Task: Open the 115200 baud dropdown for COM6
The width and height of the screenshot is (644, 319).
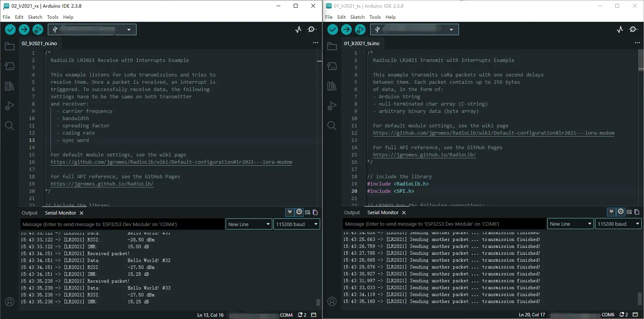Action: coord(618,224)
